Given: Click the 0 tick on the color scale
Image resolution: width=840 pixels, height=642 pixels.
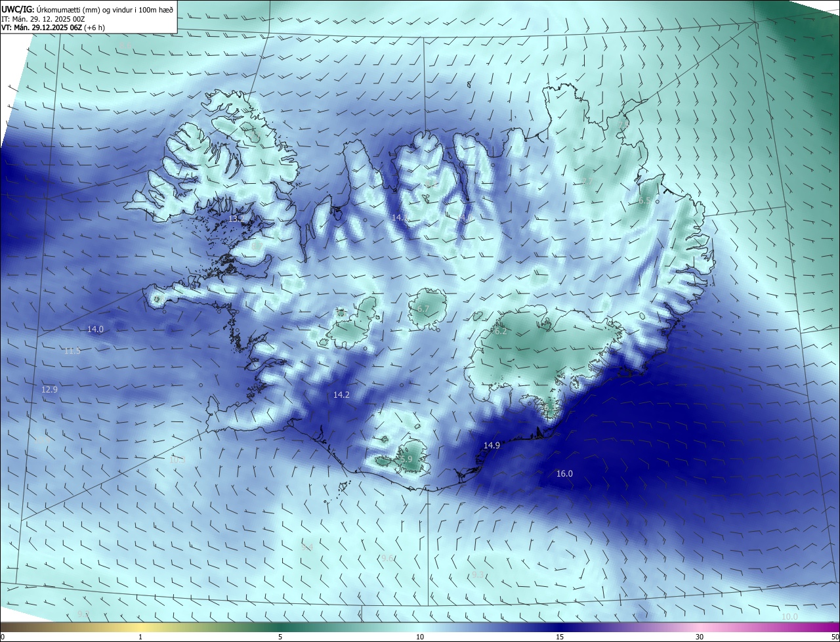Looking at the screenshot, I should click(3, 637).
